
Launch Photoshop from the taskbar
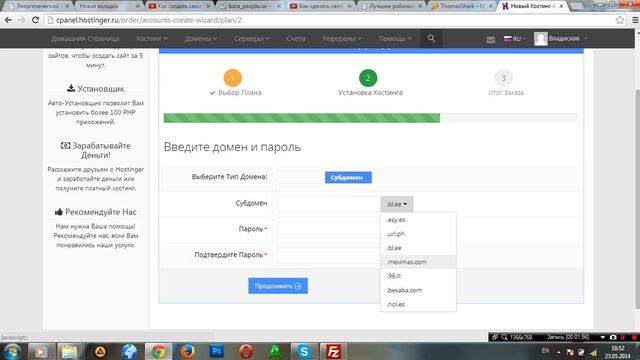click(217, 351)
